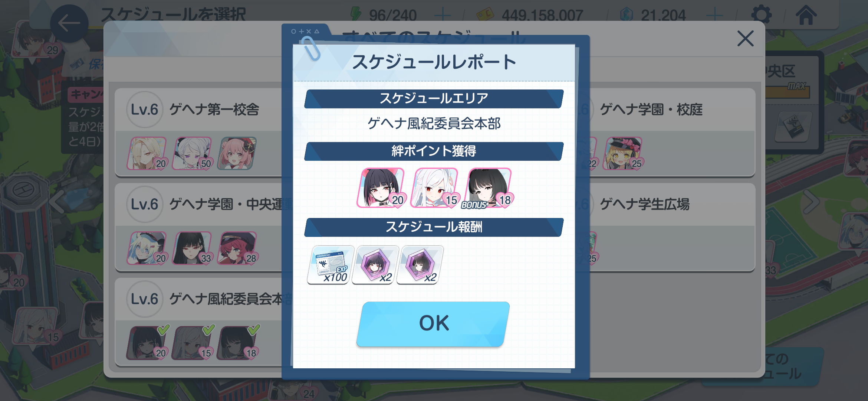
Task: Select BONUS student portrait with 18
Action: [x=488, y=188]
